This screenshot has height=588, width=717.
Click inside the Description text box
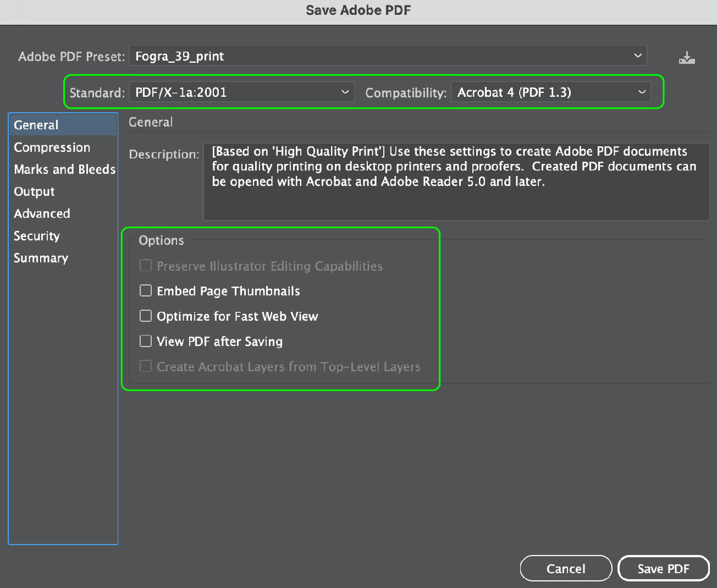(456, 182)
